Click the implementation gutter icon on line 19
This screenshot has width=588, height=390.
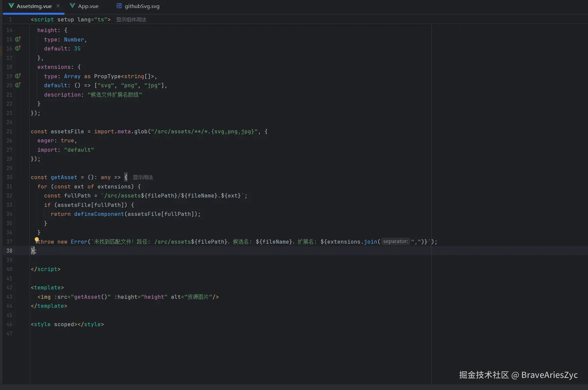pyautogui.click(x=18, y=76)
